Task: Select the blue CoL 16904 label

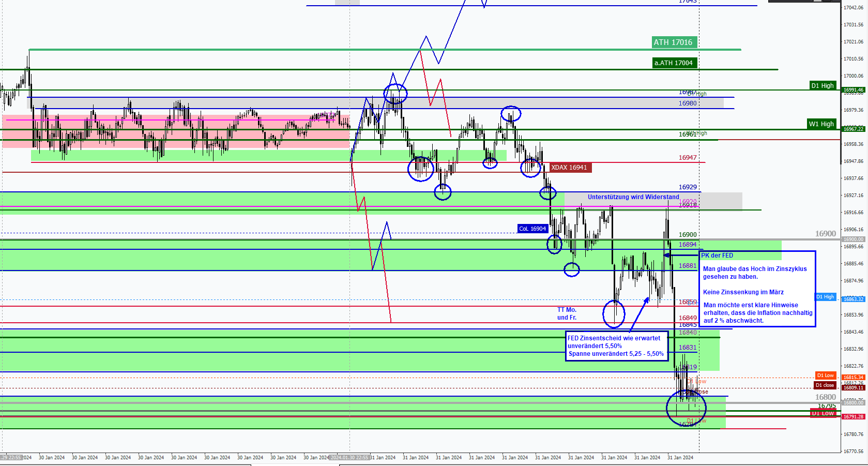Action: point(532,229)
